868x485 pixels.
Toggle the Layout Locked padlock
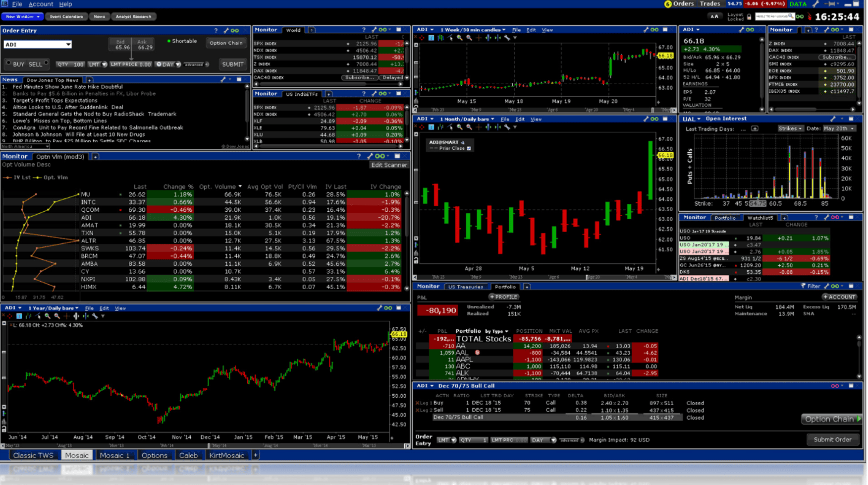749,17
